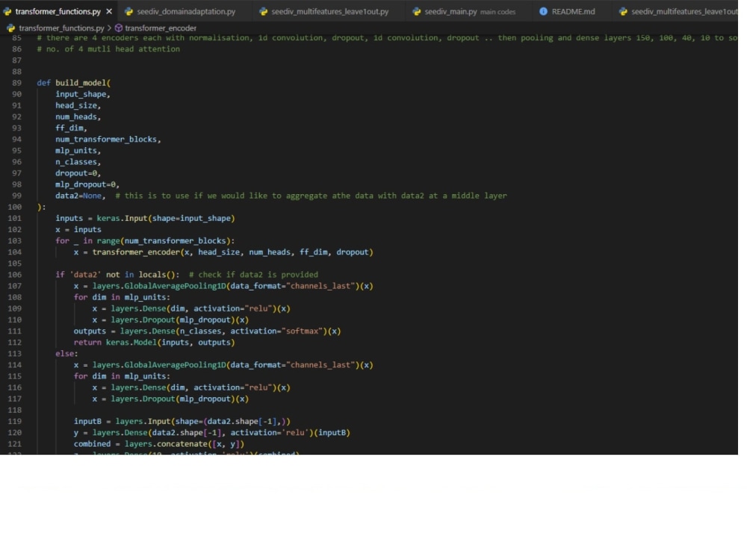
Task: Click the Python icon on seediv_domainadaptation.py tab
Action: [x=128, y=11]
